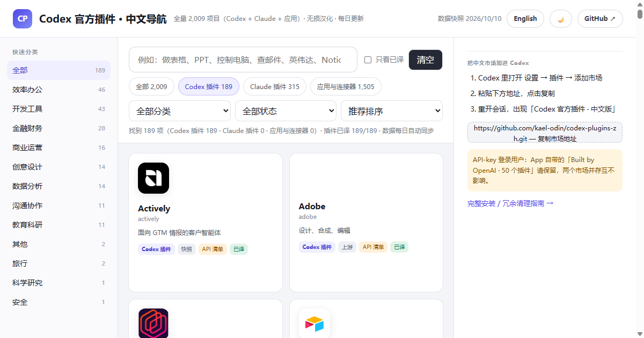Image resolution: width=644 pixels, height=338 pixels.
Task: Select 旅行 category in sidebar
Action: tap(58, 263)
